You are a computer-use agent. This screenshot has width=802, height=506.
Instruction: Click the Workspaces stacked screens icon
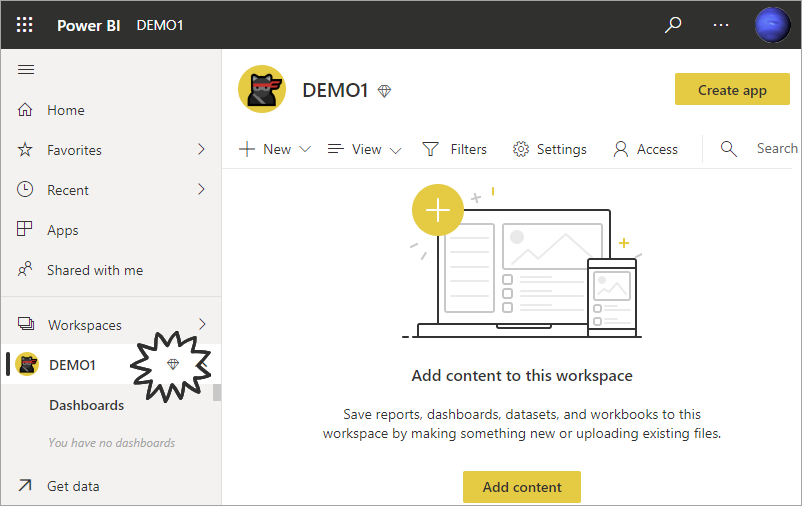click(26, 324)
